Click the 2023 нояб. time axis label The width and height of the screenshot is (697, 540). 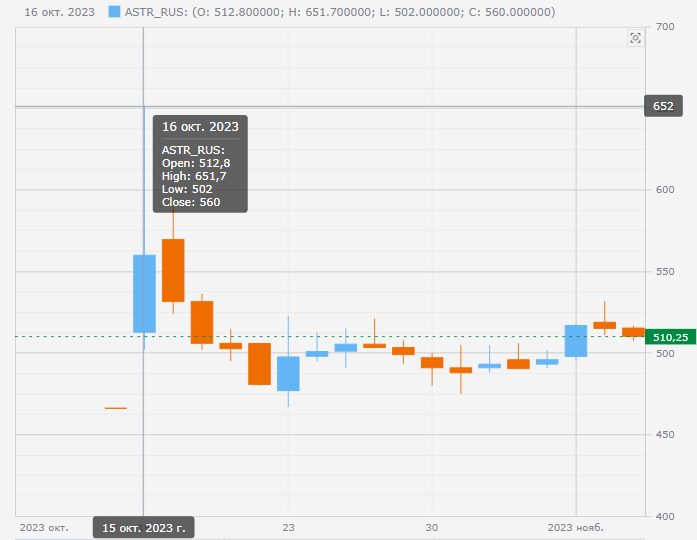click(574, 526)
